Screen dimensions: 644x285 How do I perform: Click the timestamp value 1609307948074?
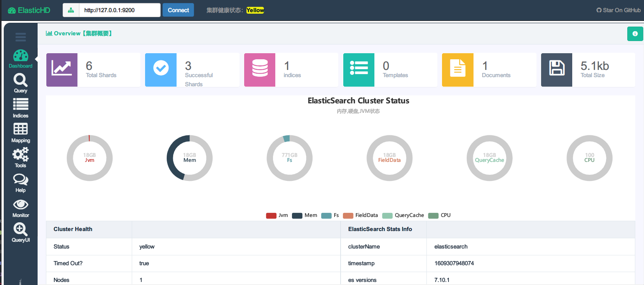point(454,263)
